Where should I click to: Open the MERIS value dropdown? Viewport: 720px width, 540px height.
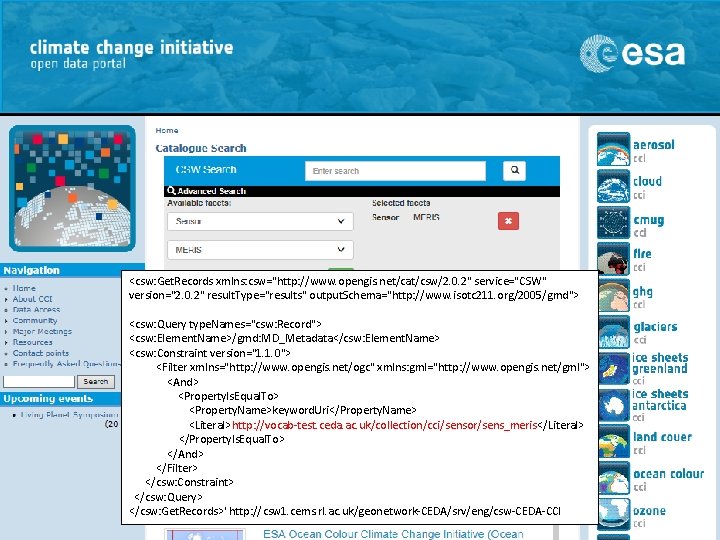click(x=260, y=250)
